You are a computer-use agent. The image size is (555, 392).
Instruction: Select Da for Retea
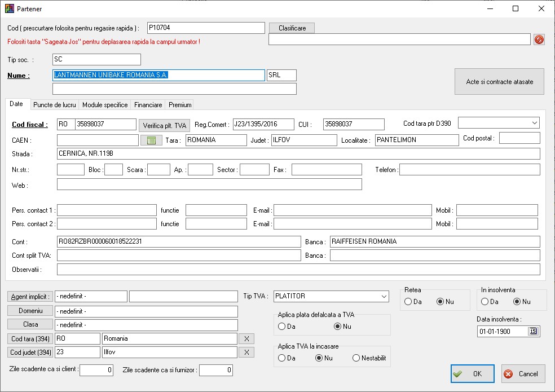pos(408,302)
